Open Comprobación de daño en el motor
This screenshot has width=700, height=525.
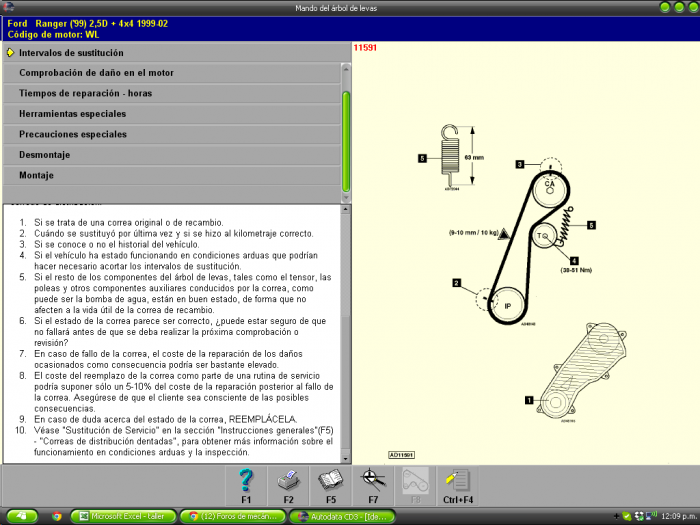click(172, 73)
